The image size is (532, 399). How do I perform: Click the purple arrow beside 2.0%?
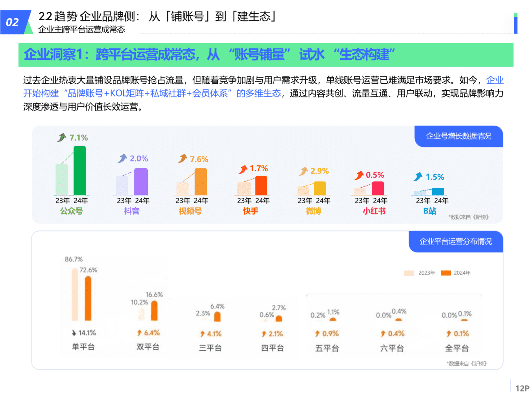pyautogui.click(x=122, y=158)
